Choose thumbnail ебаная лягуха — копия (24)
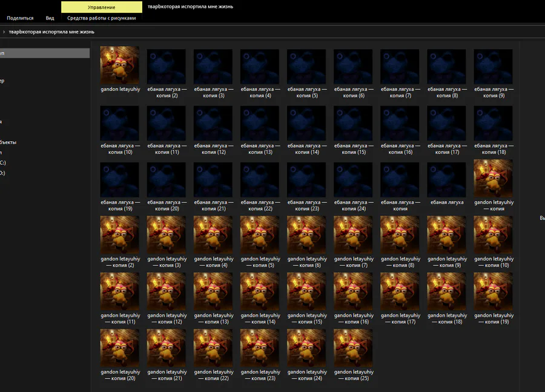This screenshot has height=392, width=545. click(353, 180)
